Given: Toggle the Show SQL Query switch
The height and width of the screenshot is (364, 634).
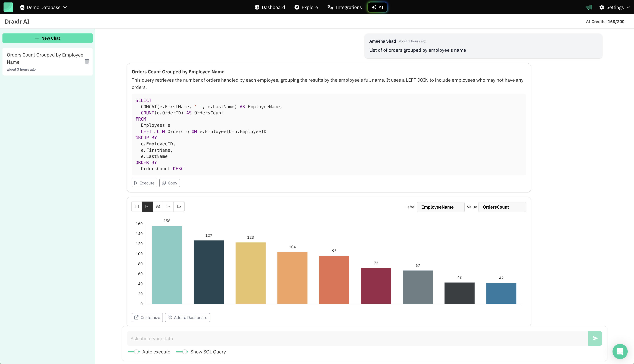Looking at the screenshot, I should click(x=182, y=352).
